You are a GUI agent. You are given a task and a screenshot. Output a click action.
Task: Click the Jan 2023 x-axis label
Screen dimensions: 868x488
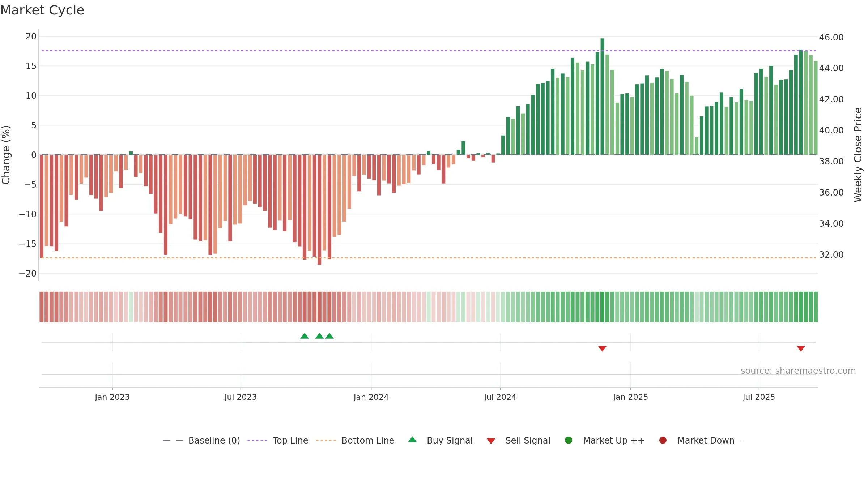tap(112, 397)
